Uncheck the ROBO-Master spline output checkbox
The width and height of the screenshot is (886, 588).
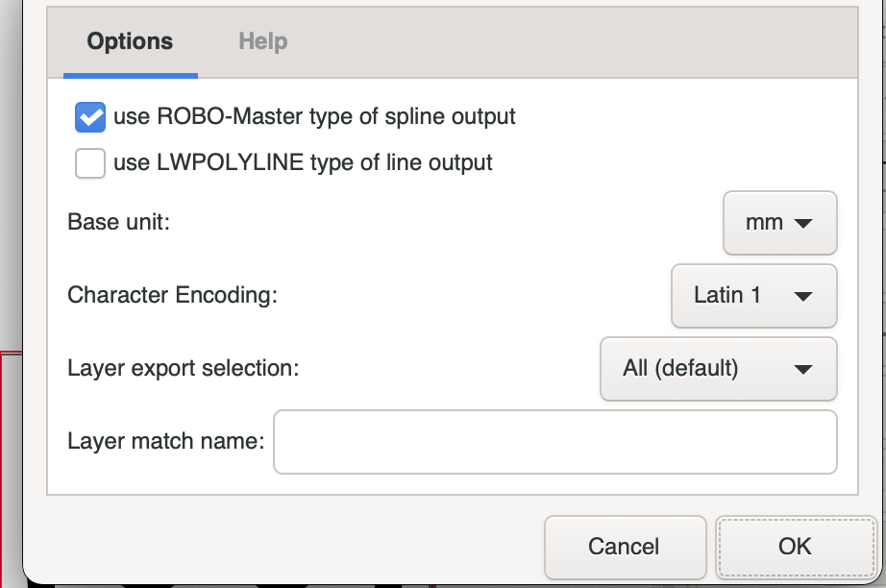pyautogui.click(x=89, y=117)
